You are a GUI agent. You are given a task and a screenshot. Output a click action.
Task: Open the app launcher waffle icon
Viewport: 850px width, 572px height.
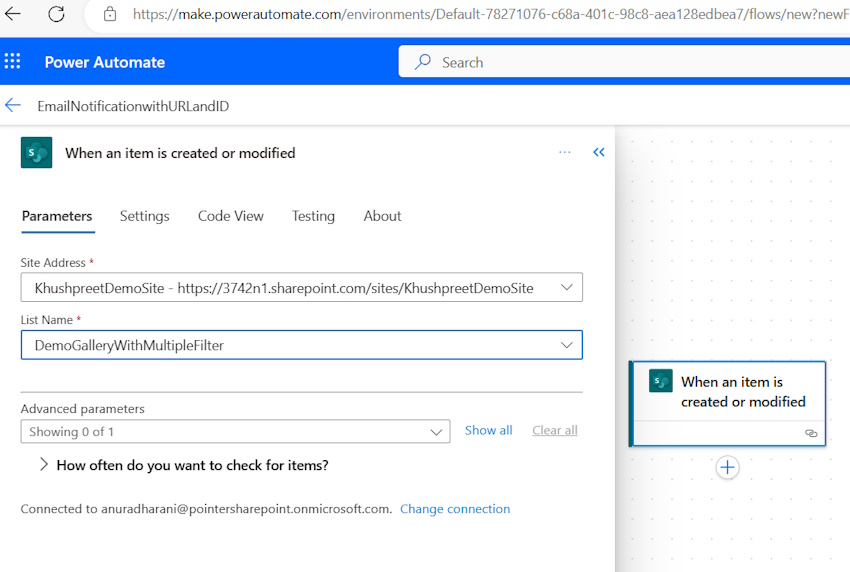[x=12, y=61]
